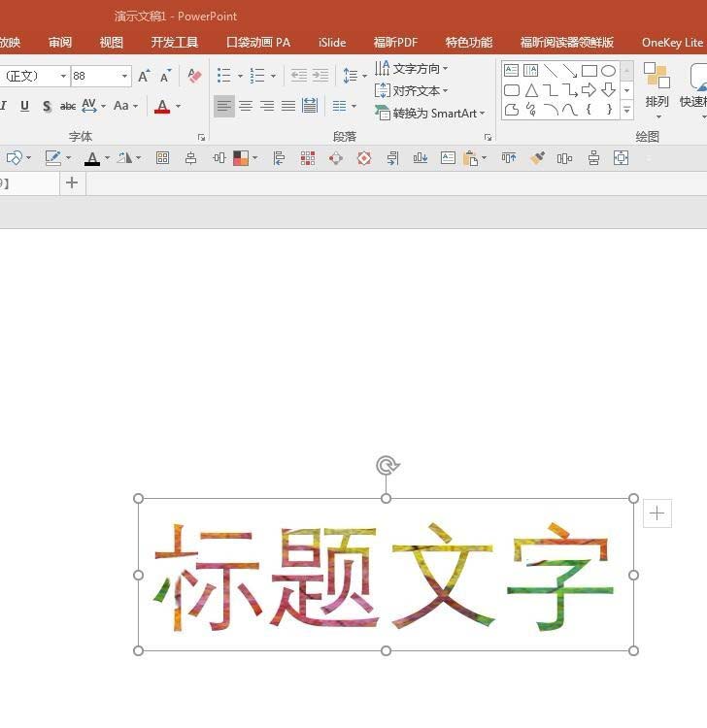The height and width of the screenshot is (728, 707).
Task: Open the font color dropdown arrow
Action: pos(179,107)
